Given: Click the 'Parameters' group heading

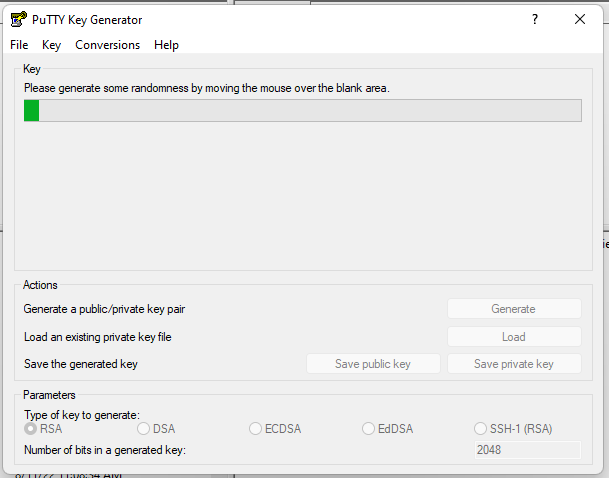Looking at the screenshot, I should pyautogui.click(x=49, y=395).
